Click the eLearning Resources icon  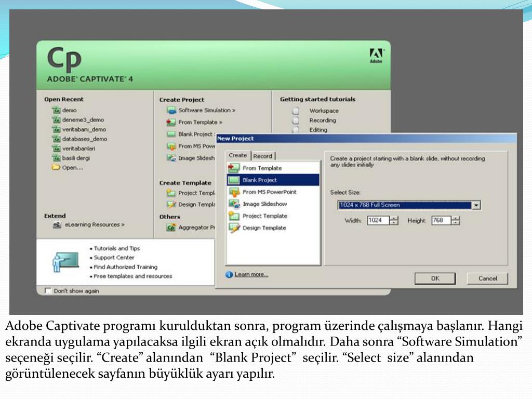pyautogui.click(x=57, y=224)
